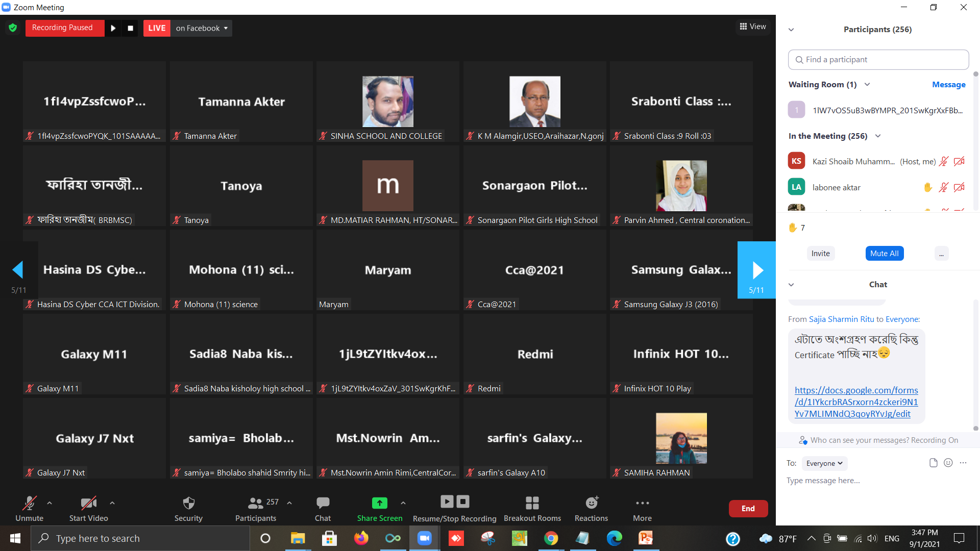Viewport: 980px width, 551px height.
Task: Toggle labonee aktar video off icon
Action: pos(959,188)
